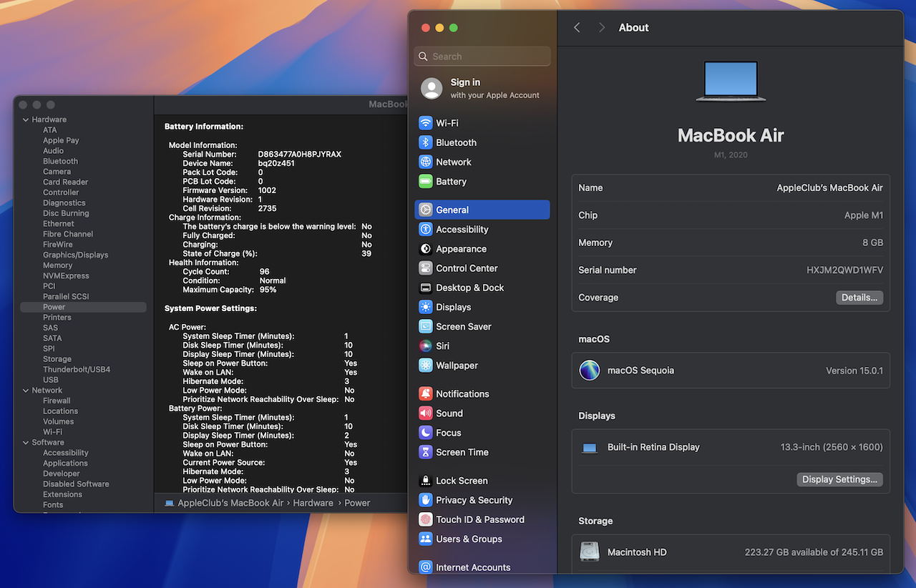Click the Screen Time hourglass icon
The width and height of the screenshot is (916, 588).
(426, 451)
